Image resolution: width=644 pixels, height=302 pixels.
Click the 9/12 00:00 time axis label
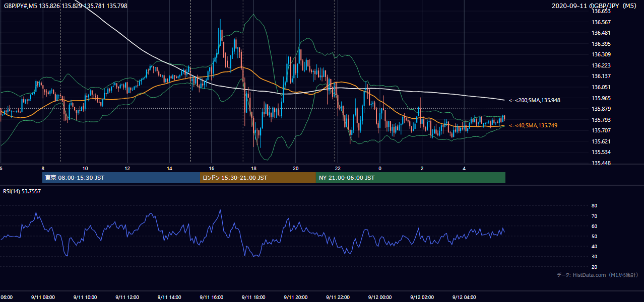coord(380,297)
